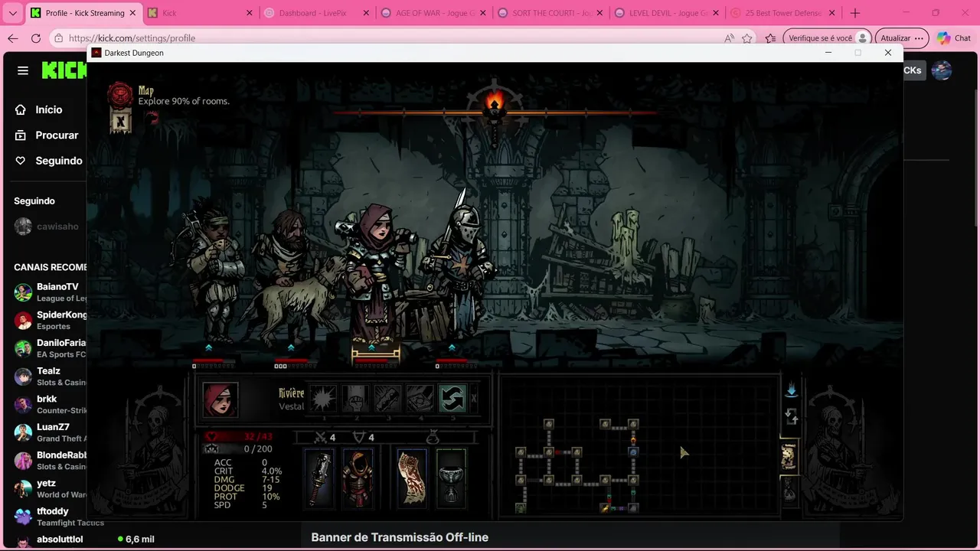This screenshot has height=551, width=980.
Task: Open Tealz recommended channel
Action: [x=50, y=377]
